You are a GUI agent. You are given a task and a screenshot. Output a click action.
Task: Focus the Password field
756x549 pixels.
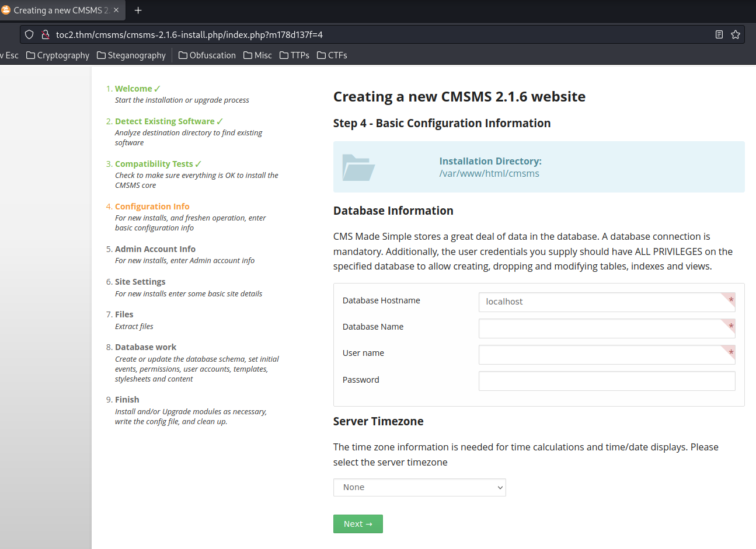pos(607,381)
